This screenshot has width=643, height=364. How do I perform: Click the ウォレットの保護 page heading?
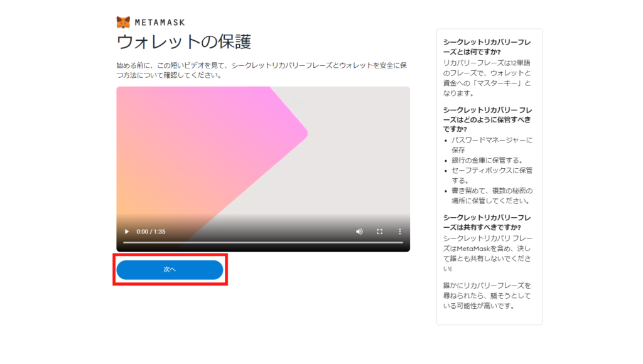tap(184, 42)
